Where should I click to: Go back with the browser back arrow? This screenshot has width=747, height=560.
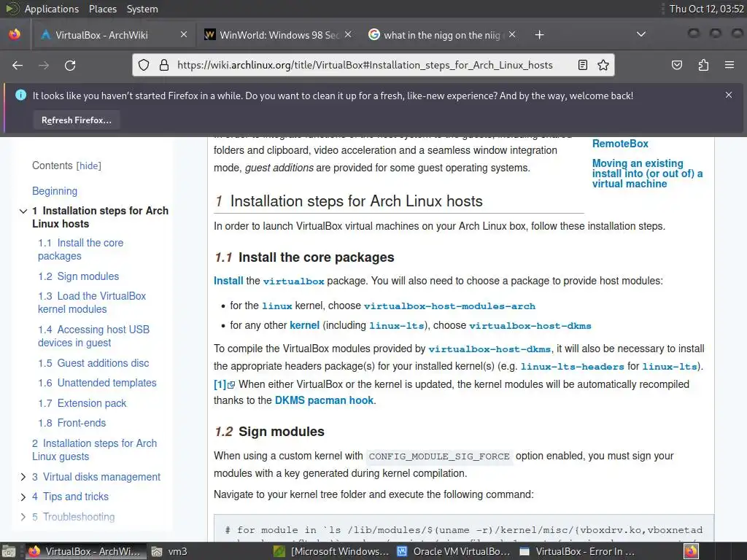[x=18, y=65]
